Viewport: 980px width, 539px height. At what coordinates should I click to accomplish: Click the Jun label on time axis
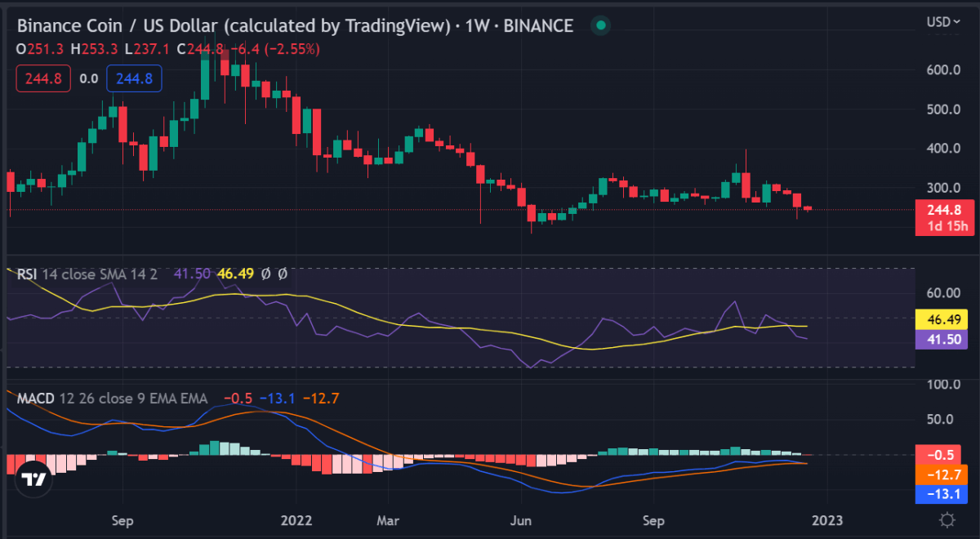point(520,519)
